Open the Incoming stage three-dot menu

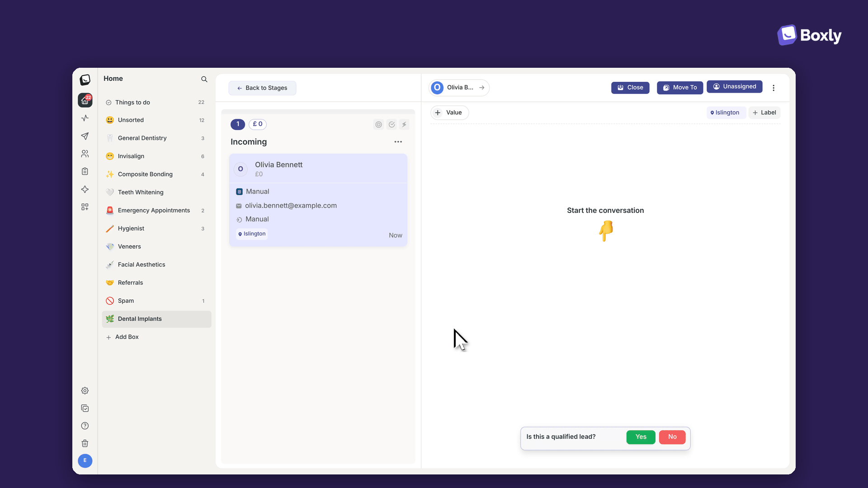point(398,142)
